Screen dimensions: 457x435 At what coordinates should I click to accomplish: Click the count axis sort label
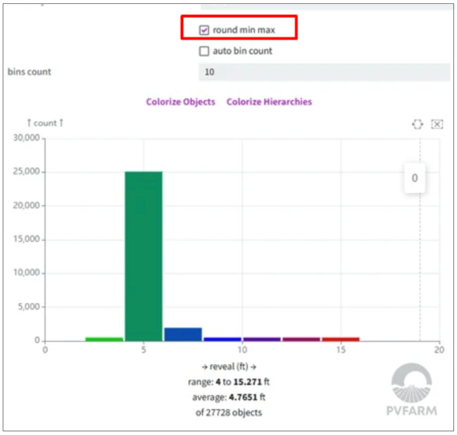tap(45, 123)
